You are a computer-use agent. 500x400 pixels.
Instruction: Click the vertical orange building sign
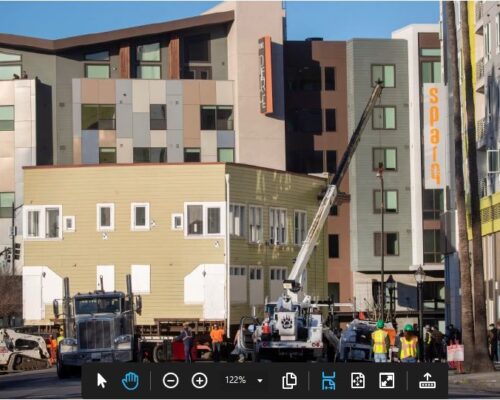[x=266, y=75]
